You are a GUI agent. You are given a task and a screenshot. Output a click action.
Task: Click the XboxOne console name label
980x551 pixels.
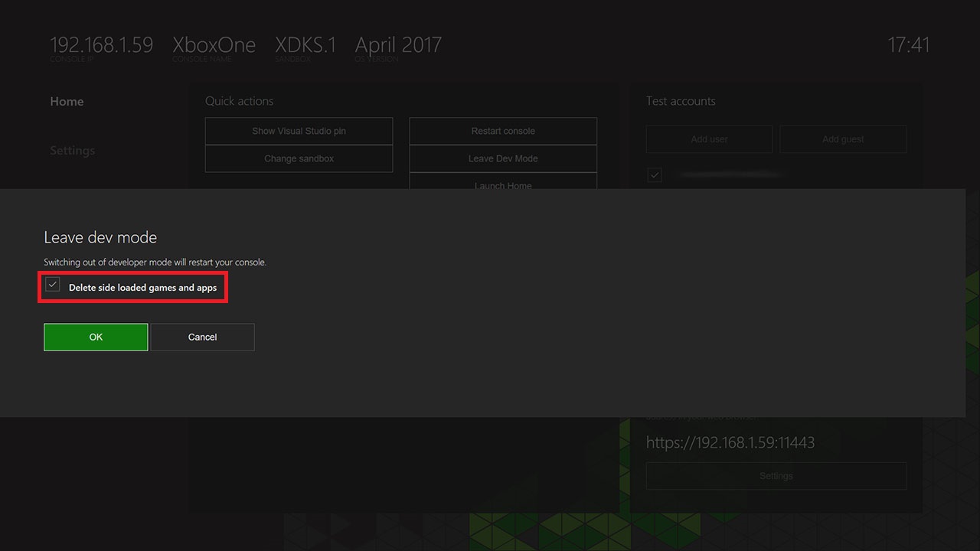pyautogui.click(x=215, y=44)
